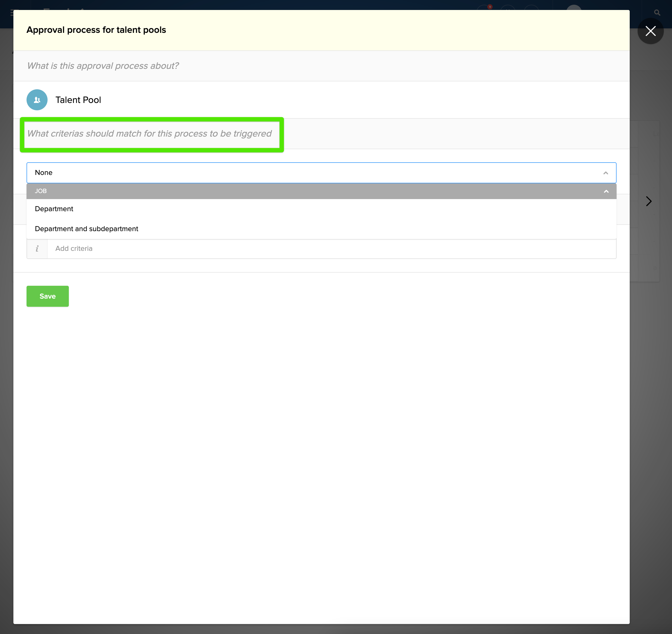Click the search magnifier icon in top bar
672x634 pixels.
[x=657, y=13]
